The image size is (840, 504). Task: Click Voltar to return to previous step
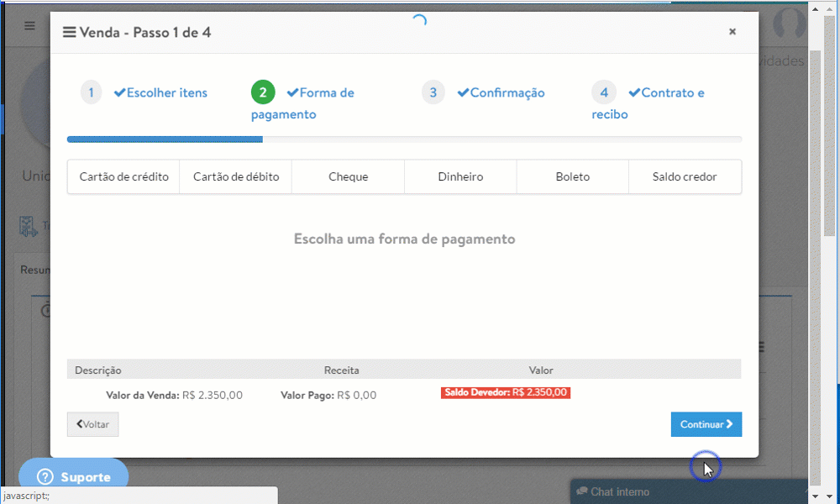point(92,424)
